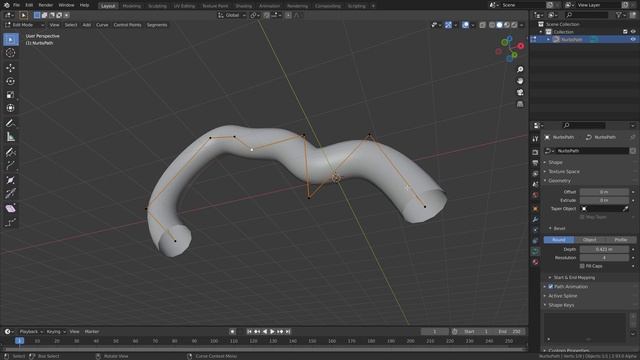Expand the Shape panel
The height and width of the screenshot is (360, 640).
tap(555, 162)
